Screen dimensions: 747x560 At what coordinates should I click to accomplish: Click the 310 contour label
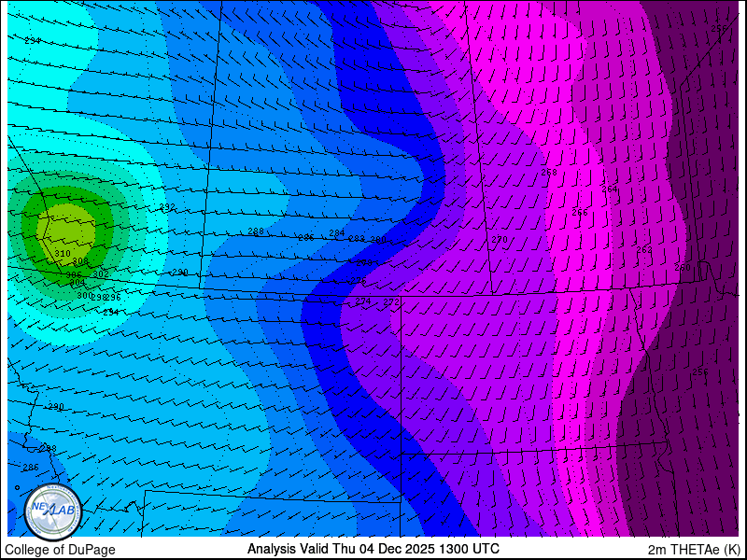(63, 254)
